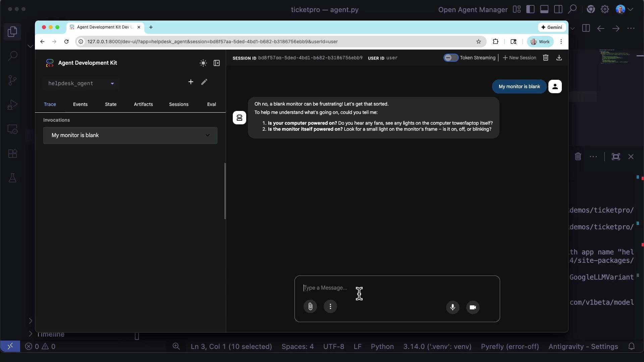Viewport: 644px width, 362px height.
Task: Open editor settings gear in title bar
Action: [605, 9]
